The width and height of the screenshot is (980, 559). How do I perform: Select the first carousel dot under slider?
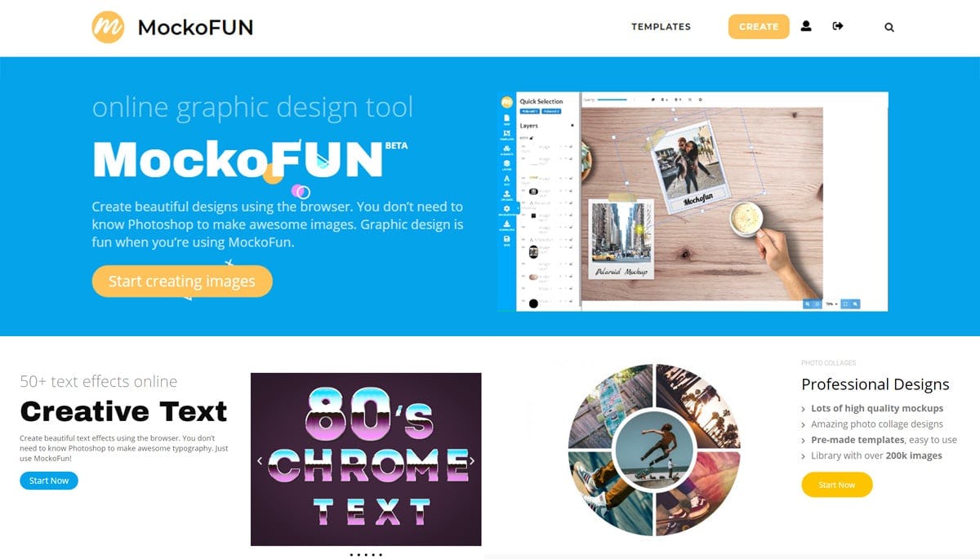pyautogui.click(x=352, y=555)
